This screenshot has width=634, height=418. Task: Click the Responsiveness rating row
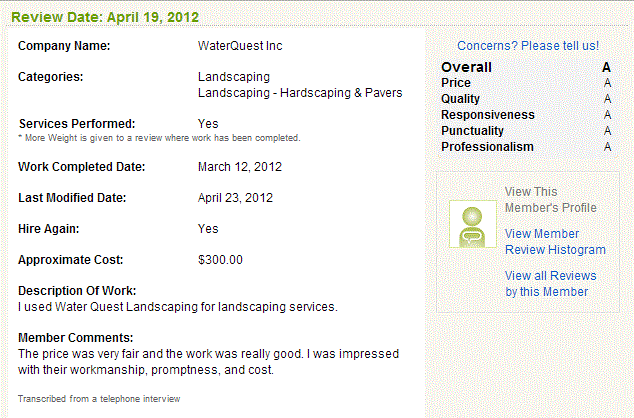pos(526,115)
